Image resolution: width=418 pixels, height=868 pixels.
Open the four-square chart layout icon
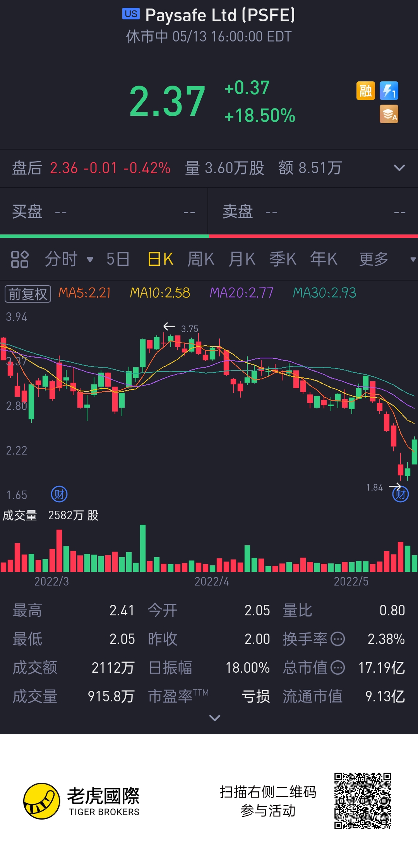[20, 259]
